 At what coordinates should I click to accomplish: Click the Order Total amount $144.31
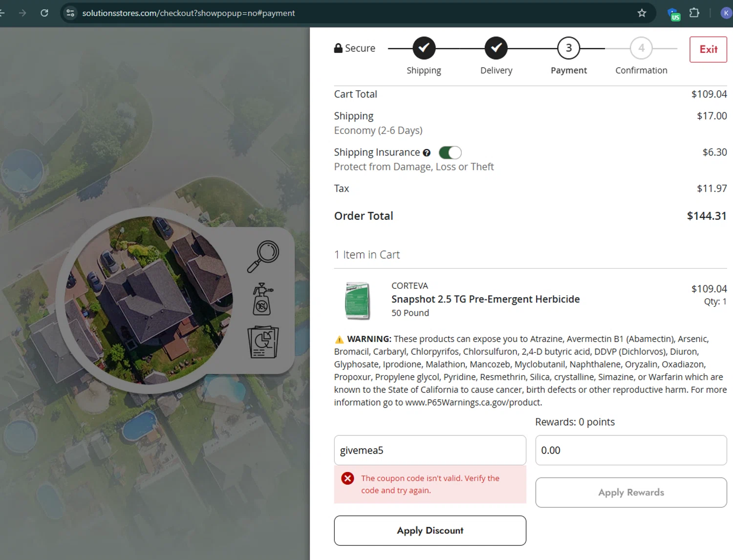click(x=707, y=216)
